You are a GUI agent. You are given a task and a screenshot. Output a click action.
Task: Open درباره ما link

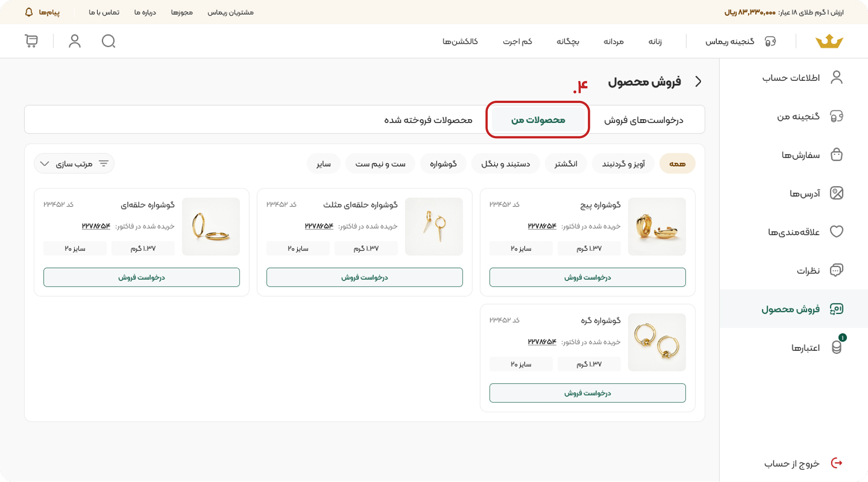[145, 12]
